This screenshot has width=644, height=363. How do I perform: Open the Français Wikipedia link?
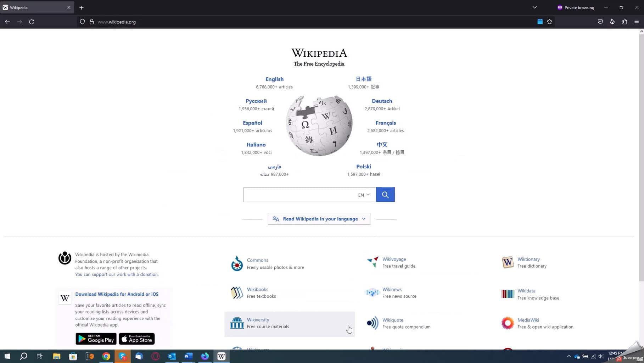click(x=386, y=123)
